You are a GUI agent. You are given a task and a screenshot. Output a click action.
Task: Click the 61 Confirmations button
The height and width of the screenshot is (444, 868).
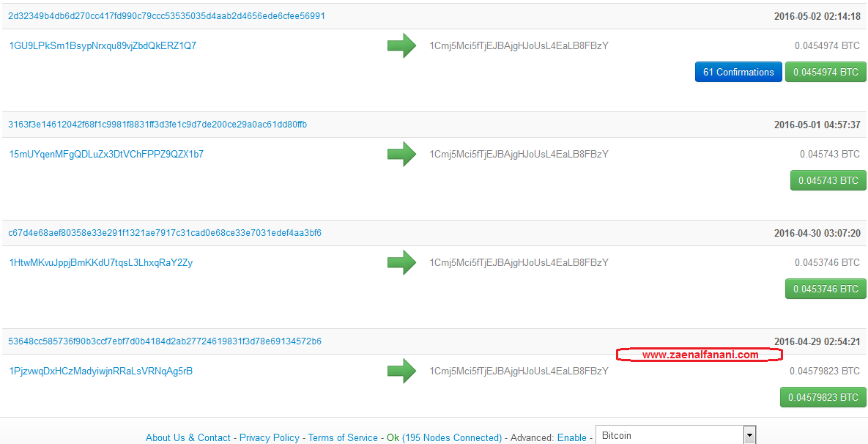[738, 72]
